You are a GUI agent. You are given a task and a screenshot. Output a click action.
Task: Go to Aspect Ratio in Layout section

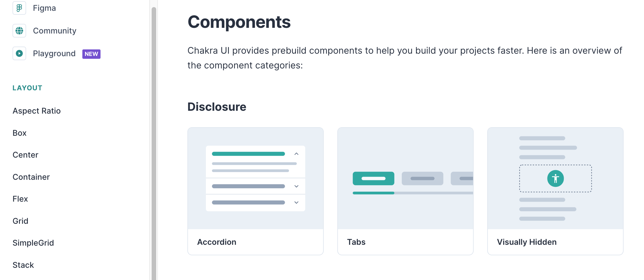click(37, 111)
